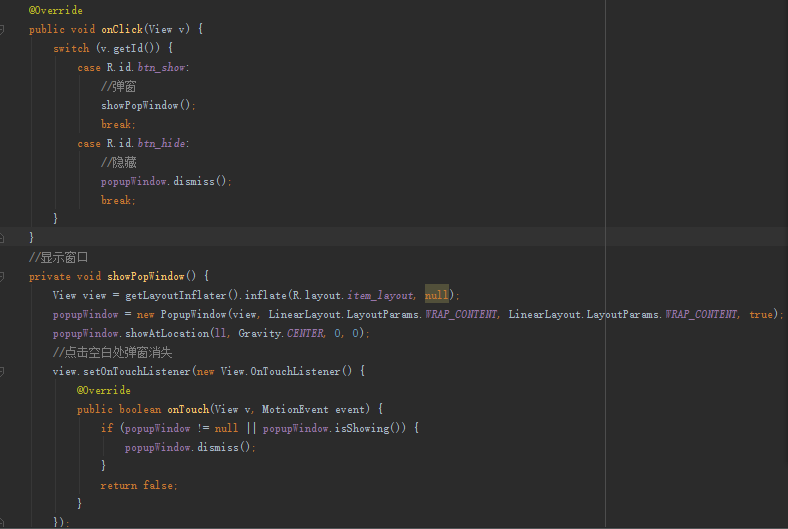Click the @Override annotation above onClick
Viewport: 788px width, 529px height.
click(x=55, y=10)
